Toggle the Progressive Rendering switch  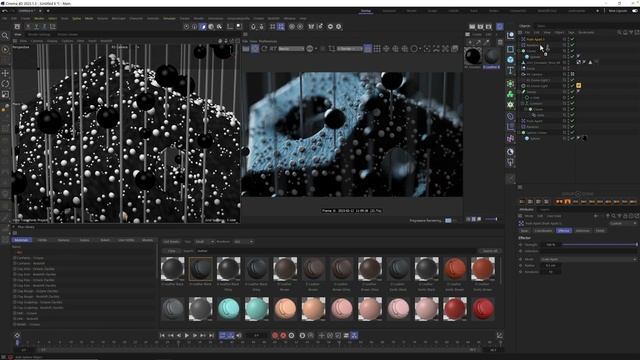448,220
